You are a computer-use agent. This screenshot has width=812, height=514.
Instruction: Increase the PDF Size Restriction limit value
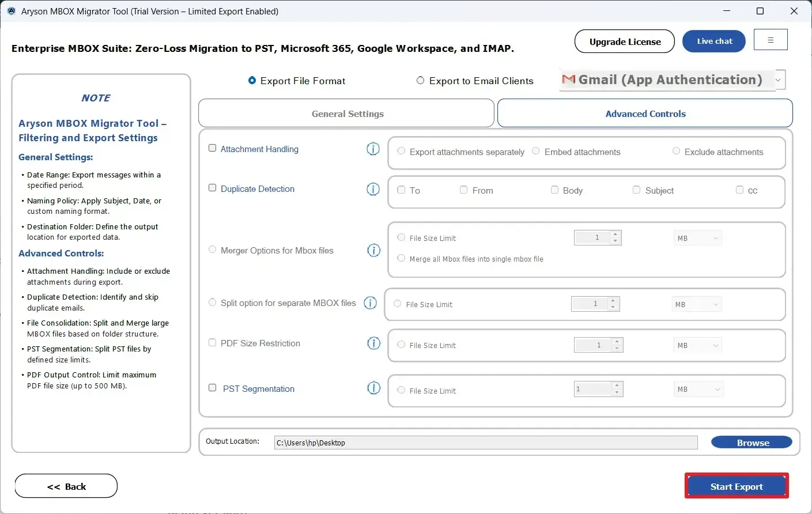click(x=617, y=342)
